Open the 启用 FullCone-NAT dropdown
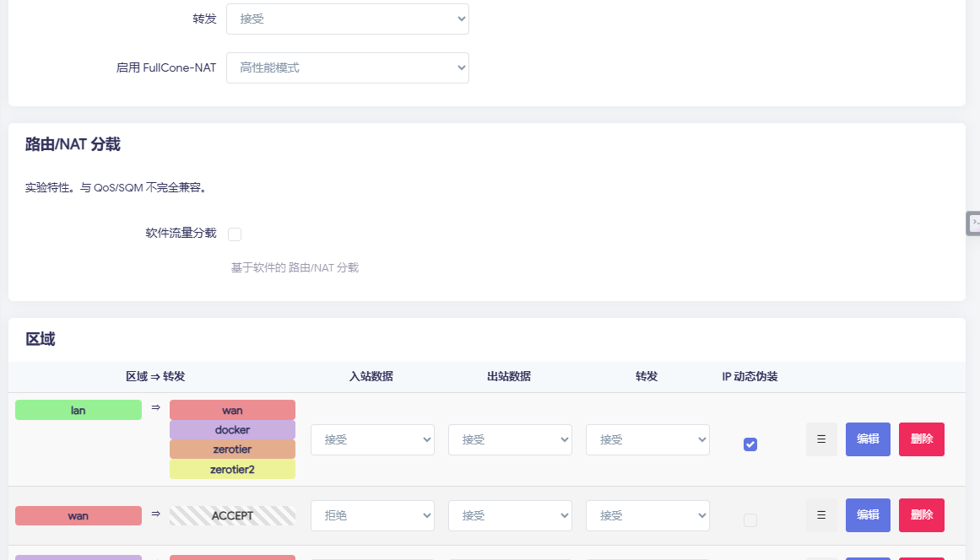The image size is (980, 560). tap(347, 67)
